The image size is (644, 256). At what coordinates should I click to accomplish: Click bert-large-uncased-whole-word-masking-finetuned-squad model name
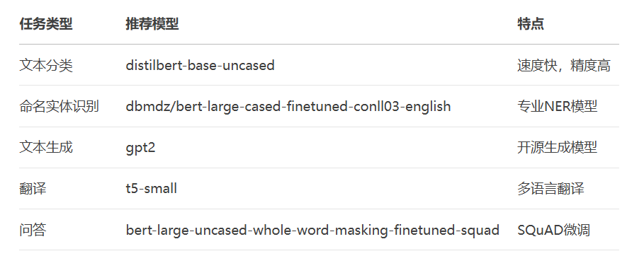(312, 230)
